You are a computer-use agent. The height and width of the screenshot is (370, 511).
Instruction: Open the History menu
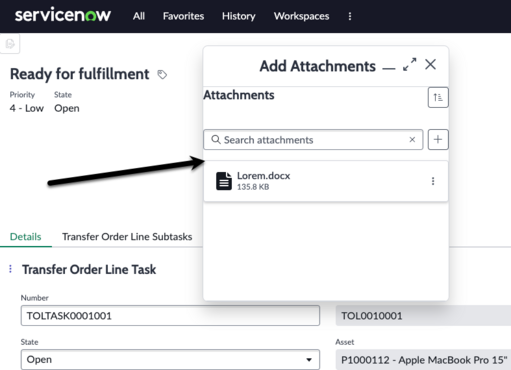[x=239, y=16]
